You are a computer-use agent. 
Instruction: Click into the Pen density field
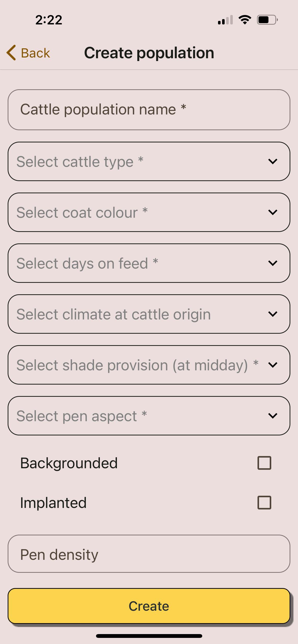click(149, 554)
